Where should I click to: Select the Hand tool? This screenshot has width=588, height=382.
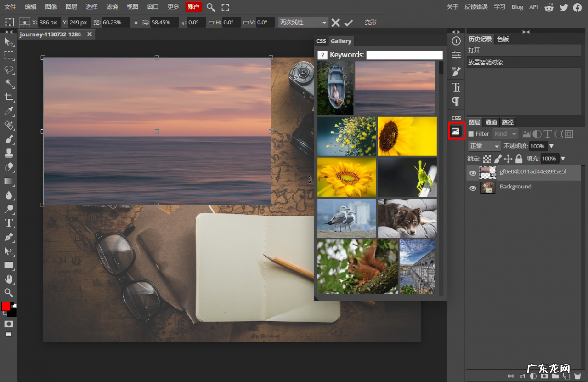(9, 279)
